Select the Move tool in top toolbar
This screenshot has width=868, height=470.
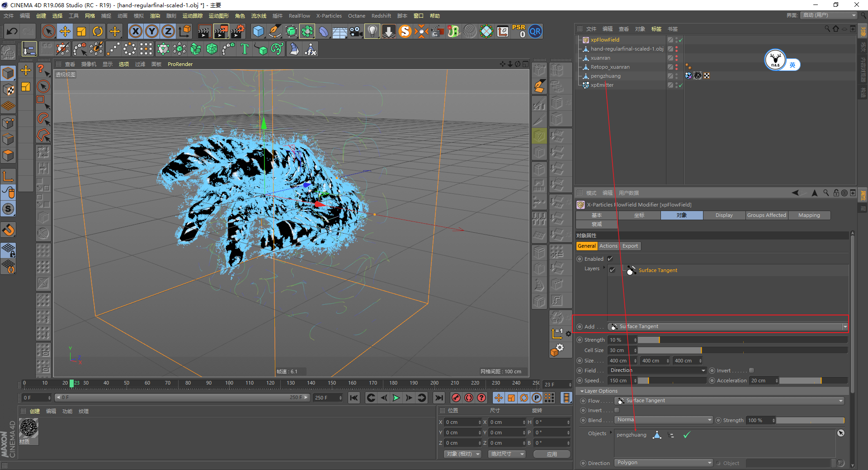(65, 31)
